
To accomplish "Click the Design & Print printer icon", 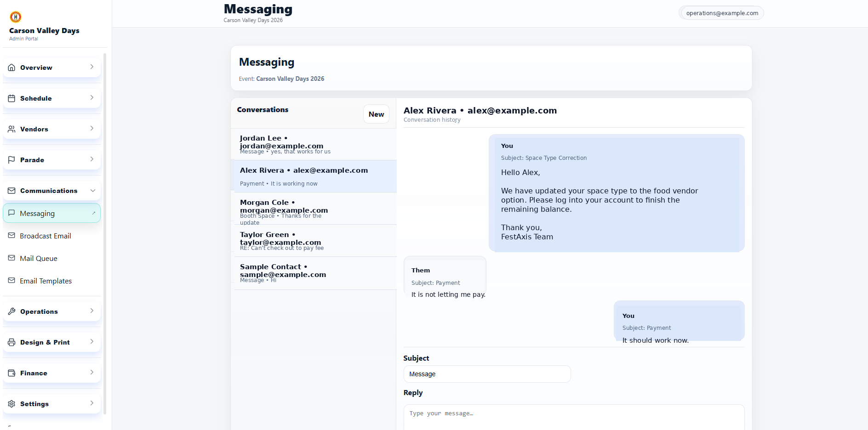I will [x=11, y=342].
